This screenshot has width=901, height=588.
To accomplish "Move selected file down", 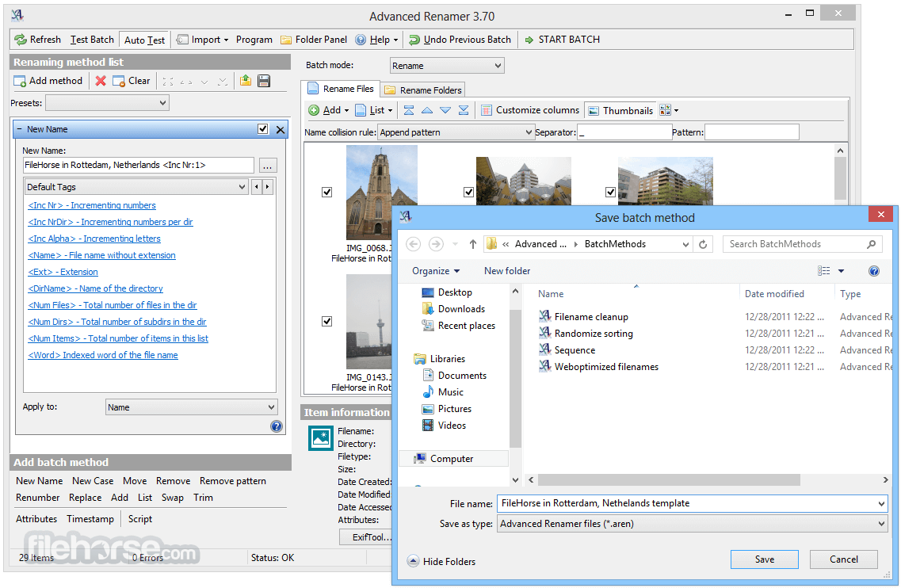I will [x=445, y=110].
